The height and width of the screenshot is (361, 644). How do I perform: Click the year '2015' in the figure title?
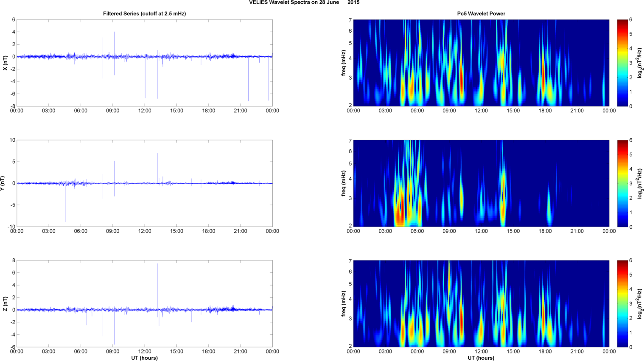pyautogui.click(x=353, y=3)
